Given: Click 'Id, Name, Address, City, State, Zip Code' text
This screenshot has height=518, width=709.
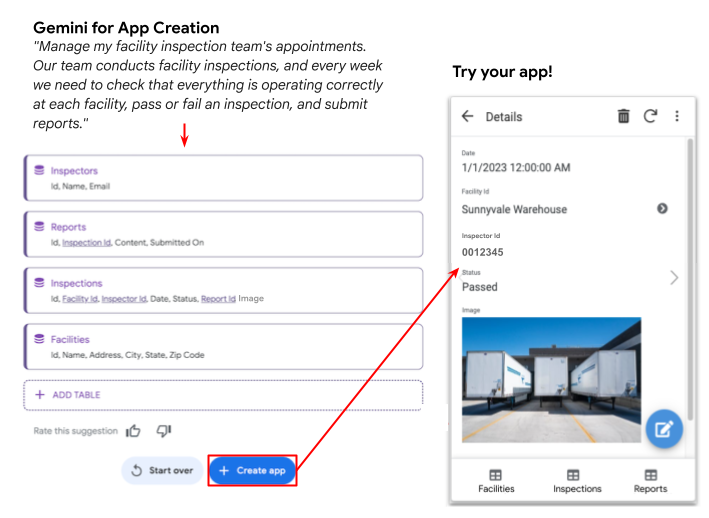Looking at the screenshot, I should [x=128, y=355].
